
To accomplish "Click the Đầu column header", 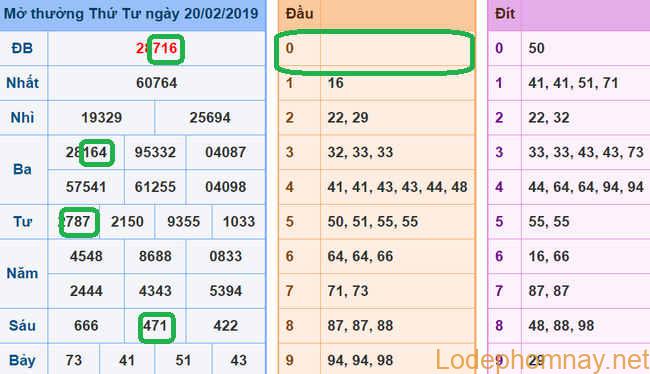I will click(x=300, y=14).
